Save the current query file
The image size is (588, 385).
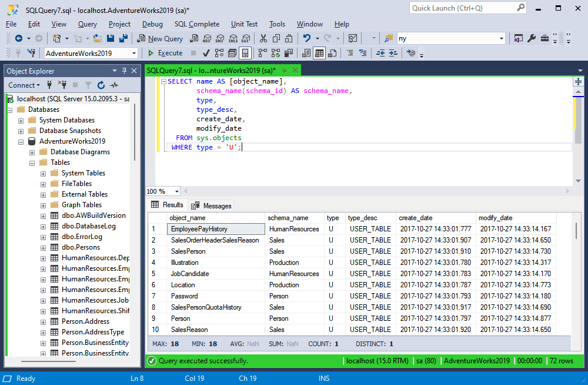click(x=111, y=38)
